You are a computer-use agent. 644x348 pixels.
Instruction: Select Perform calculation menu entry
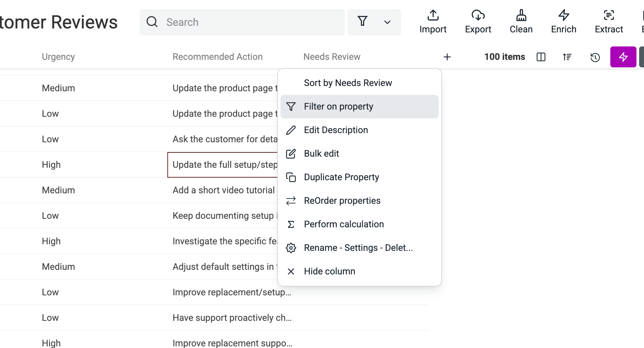tap(359, 224)
